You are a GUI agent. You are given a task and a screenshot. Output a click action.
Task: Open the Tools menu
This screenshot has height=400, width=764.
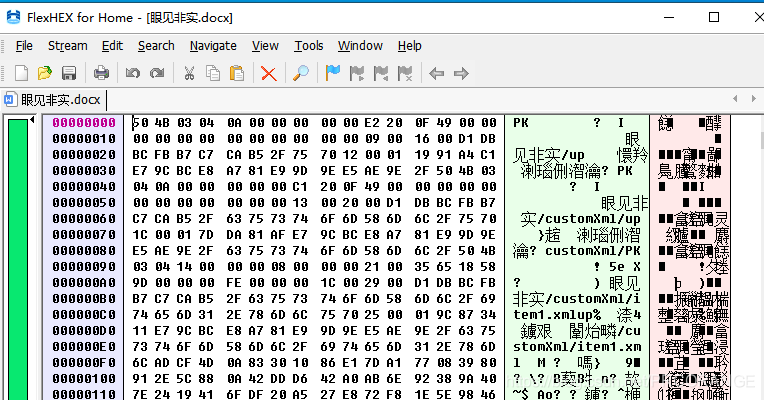click(308, 46)
